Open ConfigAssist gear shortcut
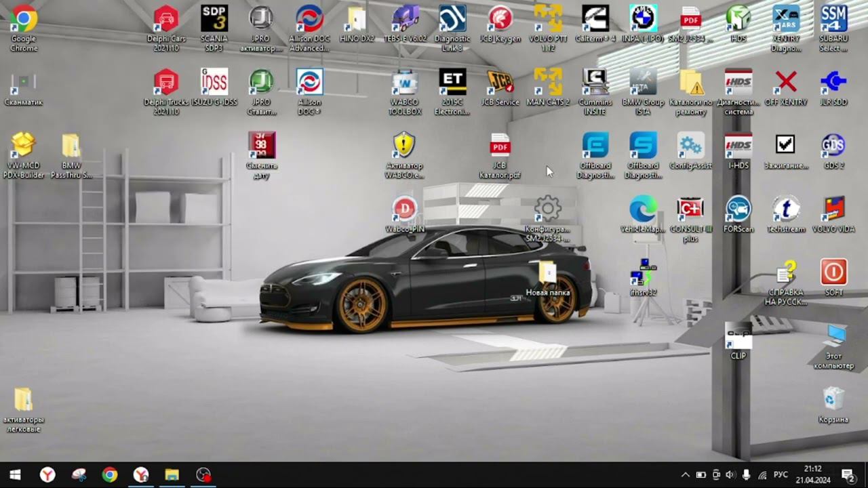868x488 pixels. click(x=690, y=151)
